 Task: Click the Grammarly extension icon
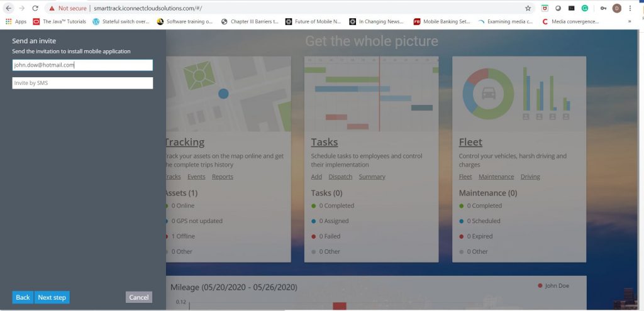coord(584,8)
